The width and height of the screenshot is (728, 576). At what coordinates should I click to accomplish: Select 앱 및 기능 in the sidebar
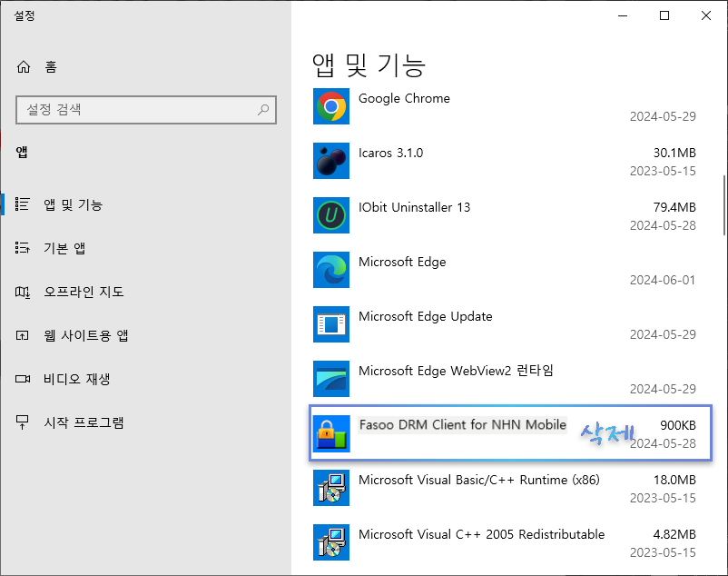point(73,204)
